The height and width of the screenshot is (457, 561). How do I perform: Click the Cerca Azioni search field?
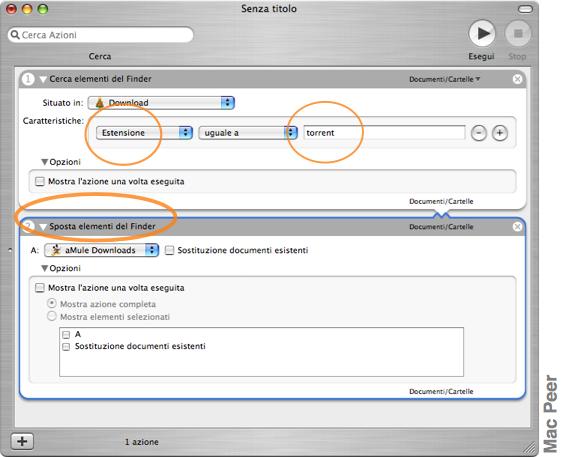click(x=101, y=35)
